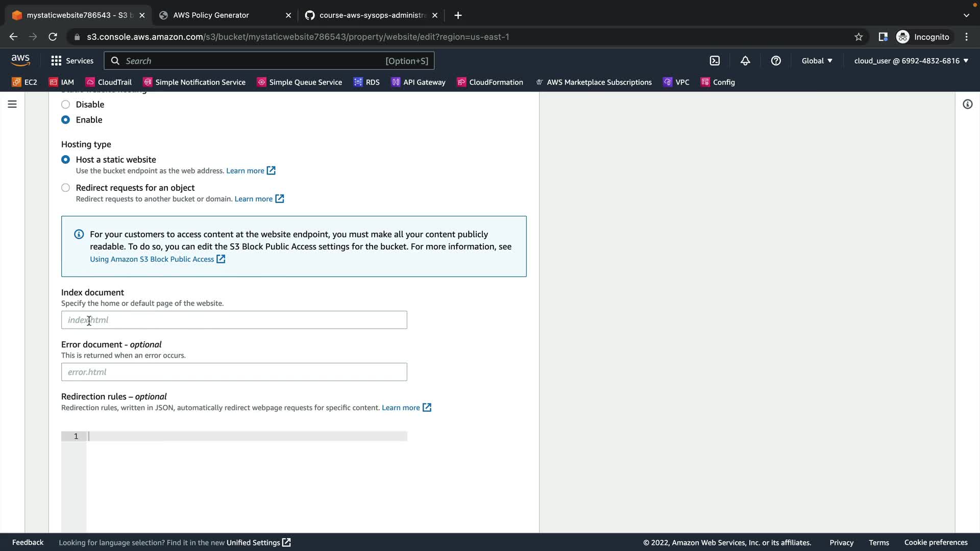Viewport: 980px width, 551px height.
Task: Switch to AWS Policy Generator tab
Action: coord(211,15)
